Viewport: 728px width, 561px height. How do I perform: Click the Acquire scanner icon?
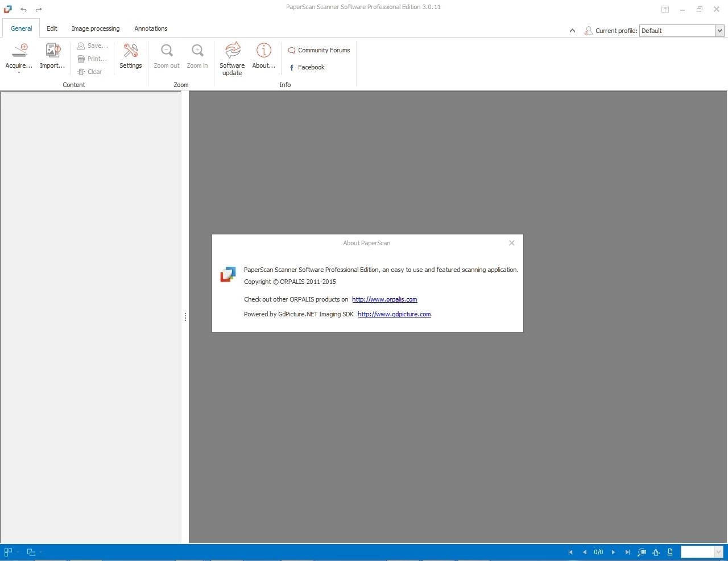pyautogui.click(x=19, y=51)
